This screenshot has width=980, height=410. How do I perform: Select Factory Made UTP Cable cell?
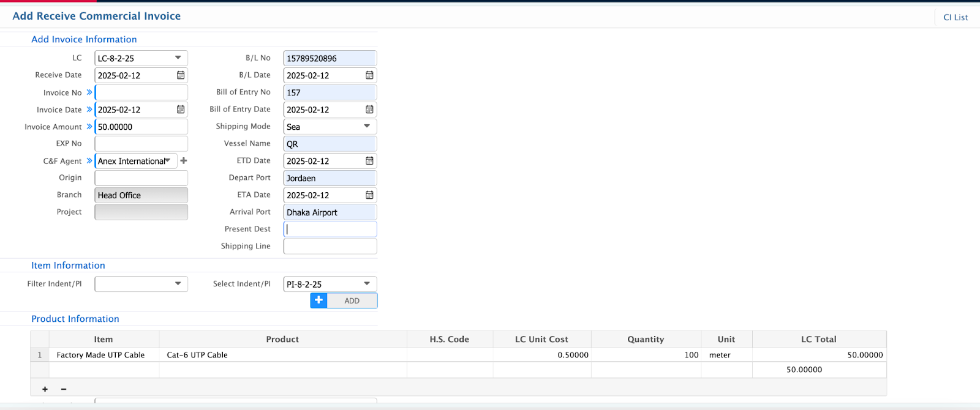pos(104,355)
